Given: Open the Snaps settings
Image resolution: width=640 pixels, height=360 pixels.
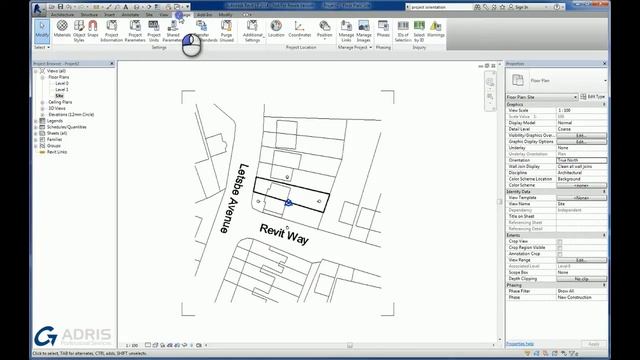Looking at the screenshot, I should pyautogui.click(x=93, y=29).
